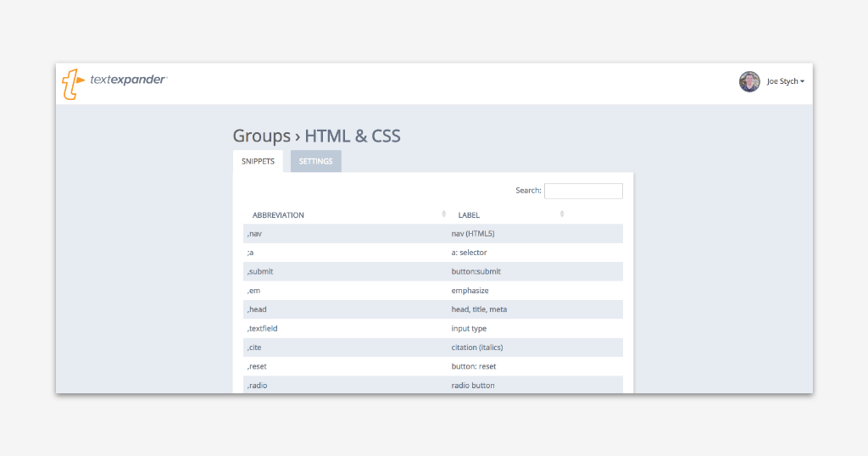Select the ,head snippet row
868x456 pixels.
(x=433, y=309)
